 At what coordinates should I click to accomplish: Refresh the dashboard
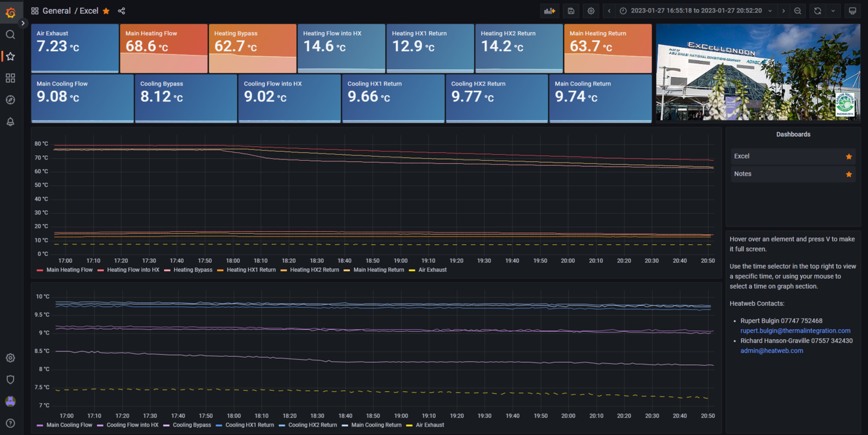817,11
